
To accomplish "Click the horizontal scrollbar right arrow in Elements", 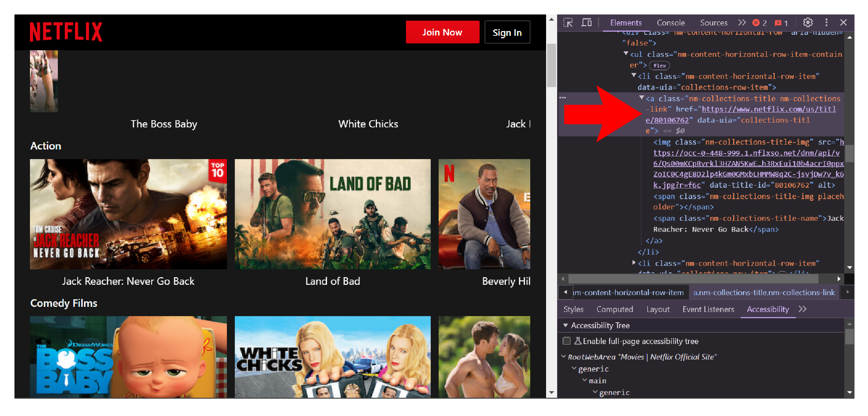I will pyautogui.click(x=839, y=279).
